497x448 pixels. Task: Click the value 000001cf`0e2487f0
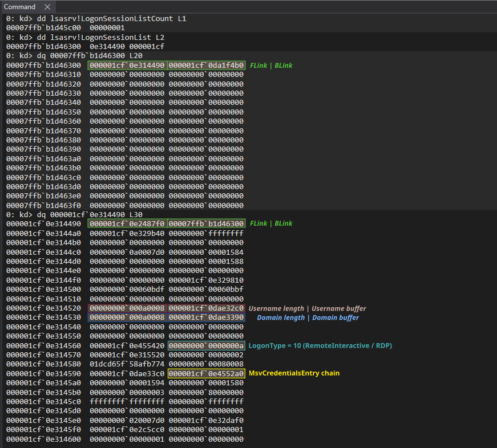point(127,223)
